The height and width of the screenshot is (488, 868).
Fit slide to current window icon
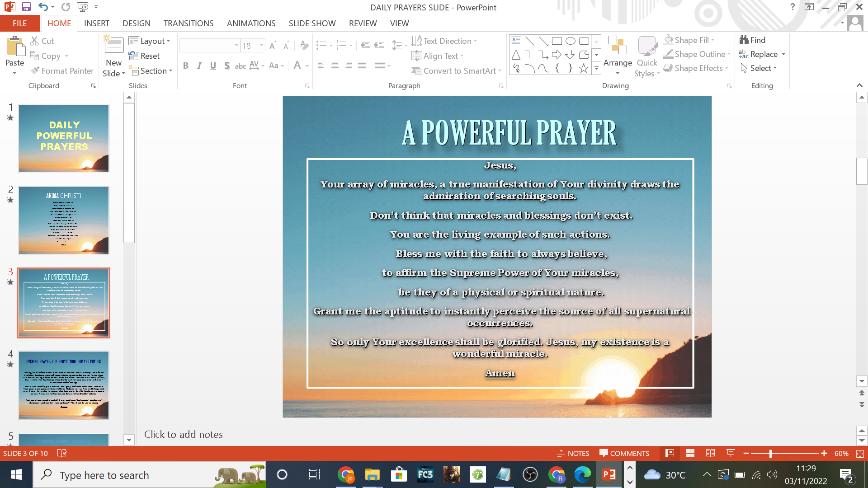(860, 453)
